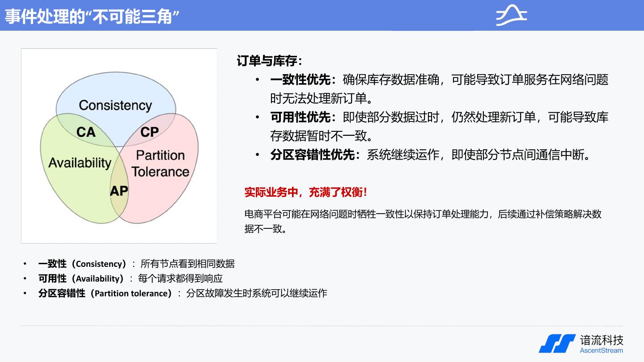
Task: Click the 谙流科技 company name text
Action: coord(601,340)
